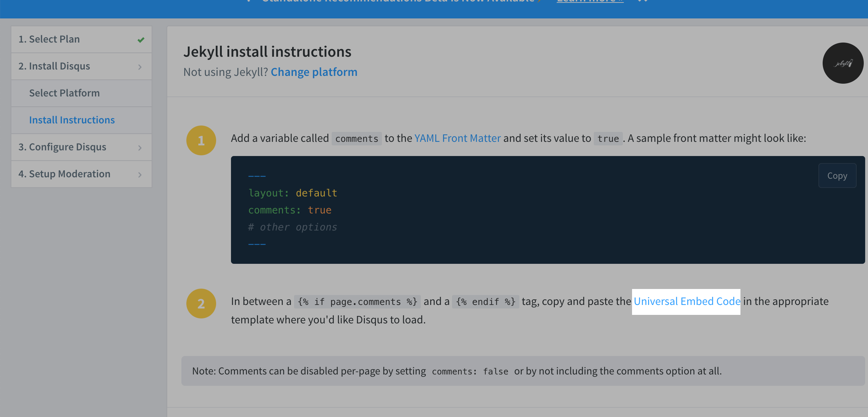Click the arrow icon next to Configure Disqus
Screen dimensions: 868x417
click(139, 147)
